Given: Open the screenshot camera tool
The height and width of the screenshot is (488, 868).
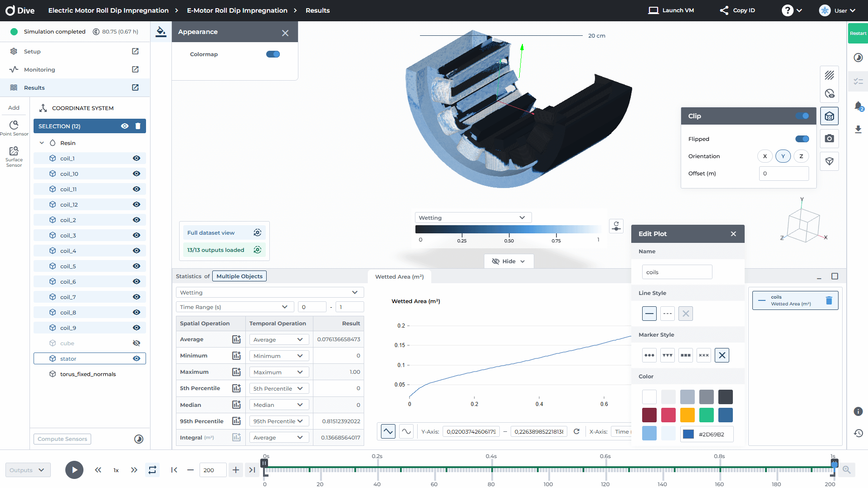Looking at the screenshot, I should (829, 139).
